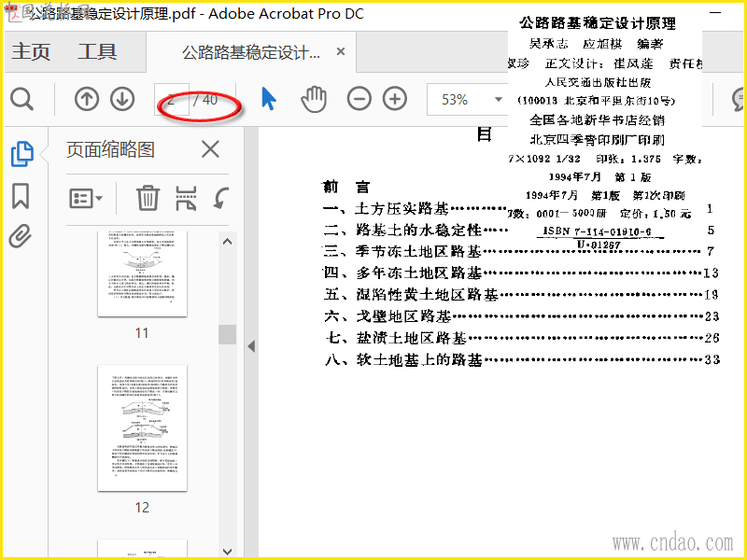Open the 主页 home tab
747x560 pixels.
(31, 51)
